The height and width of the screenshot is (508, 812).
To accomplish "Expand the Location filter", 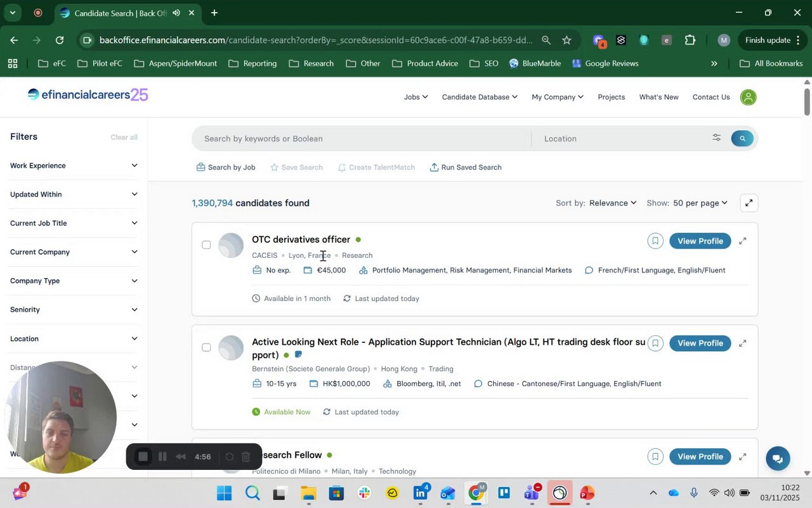I will 74,338.
